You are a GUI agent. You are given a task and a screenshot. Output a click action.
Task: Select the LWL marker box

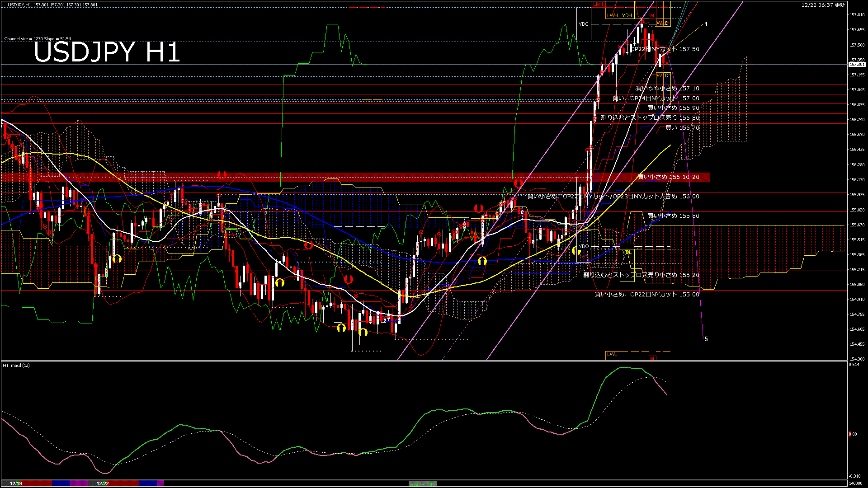[612, 355]
